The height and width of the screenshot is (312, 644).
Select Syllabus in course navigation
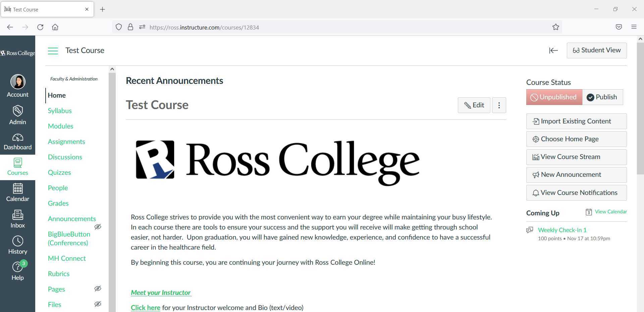coord(60,110)
